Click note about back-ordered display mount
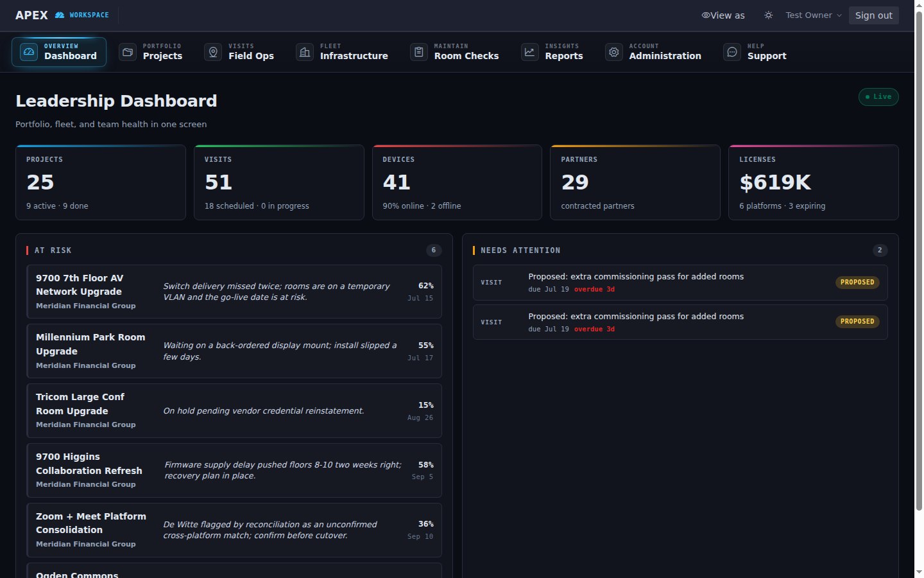Viewport: 924px width, 578px height. pyautogui.click(x=280, y=351)
